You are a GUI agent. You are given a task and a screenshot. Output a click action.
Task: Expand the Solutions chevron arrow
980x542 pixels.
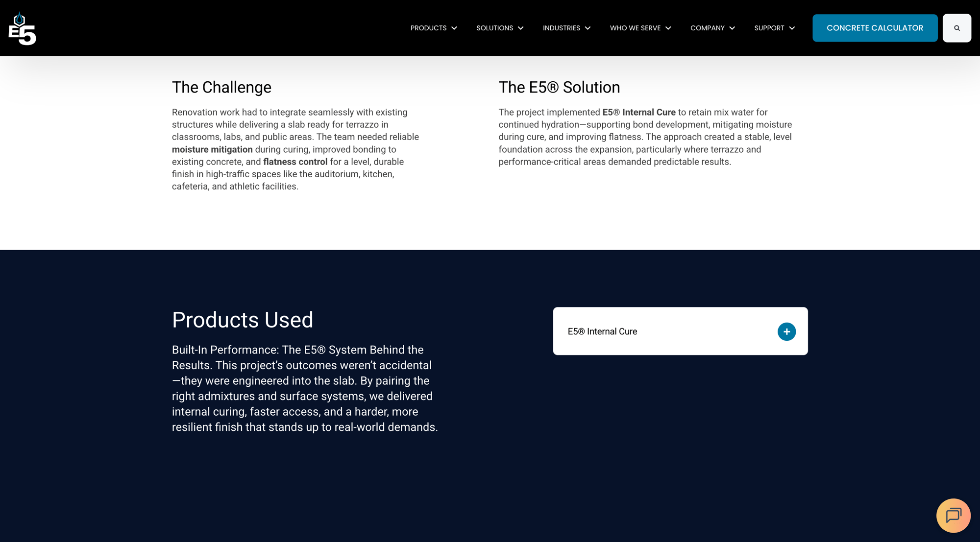point(520,28)
